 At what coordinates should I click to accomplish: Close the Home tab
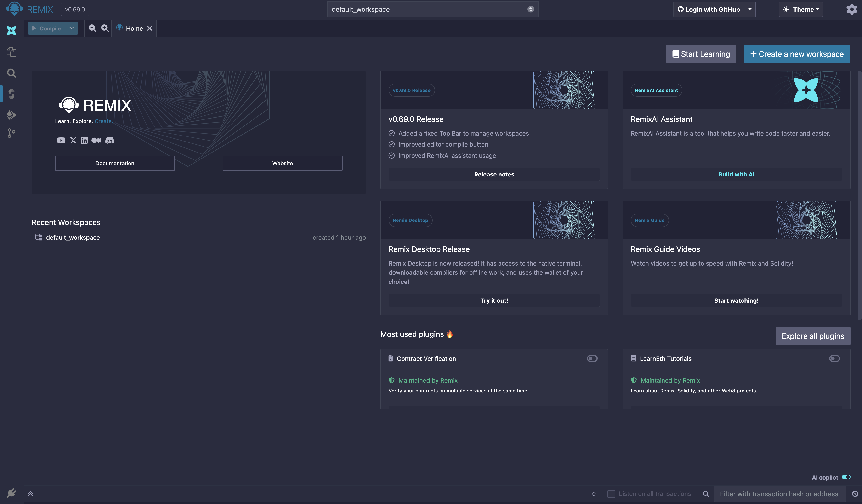click(149, 28)
